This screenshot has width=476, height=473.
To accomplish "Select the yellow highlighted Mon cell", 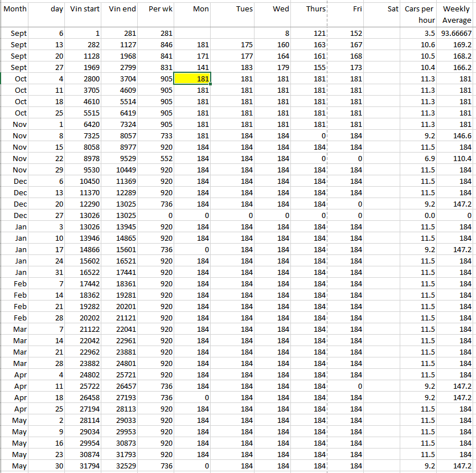I will click(192, 79).
